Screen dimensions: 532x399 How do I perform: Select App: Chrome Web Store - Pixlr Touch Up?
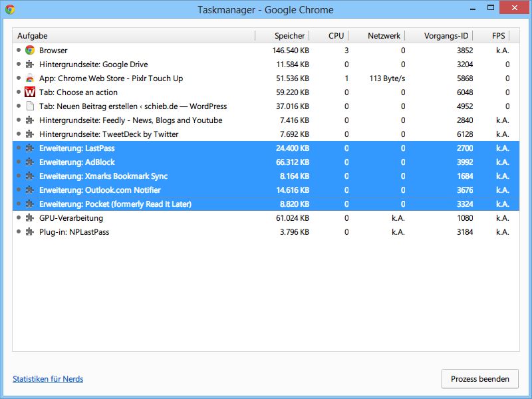tap(266, 78)
